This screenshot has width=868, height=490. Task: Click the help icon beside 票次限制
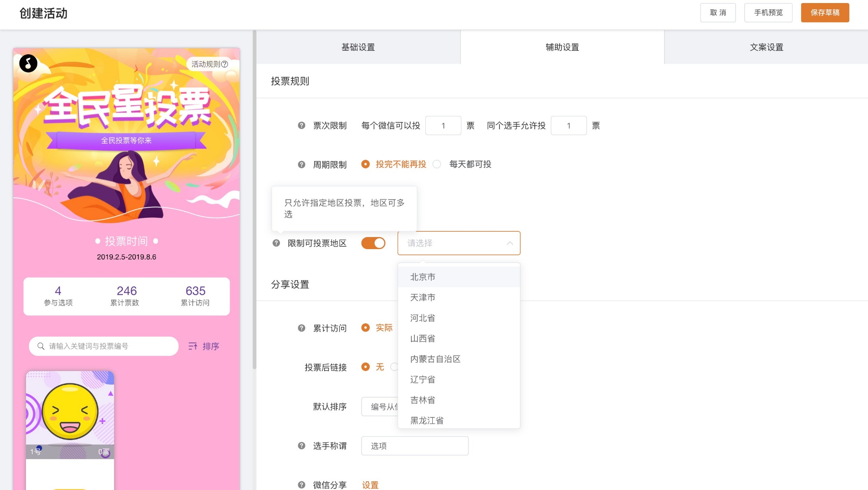[302, 125]
